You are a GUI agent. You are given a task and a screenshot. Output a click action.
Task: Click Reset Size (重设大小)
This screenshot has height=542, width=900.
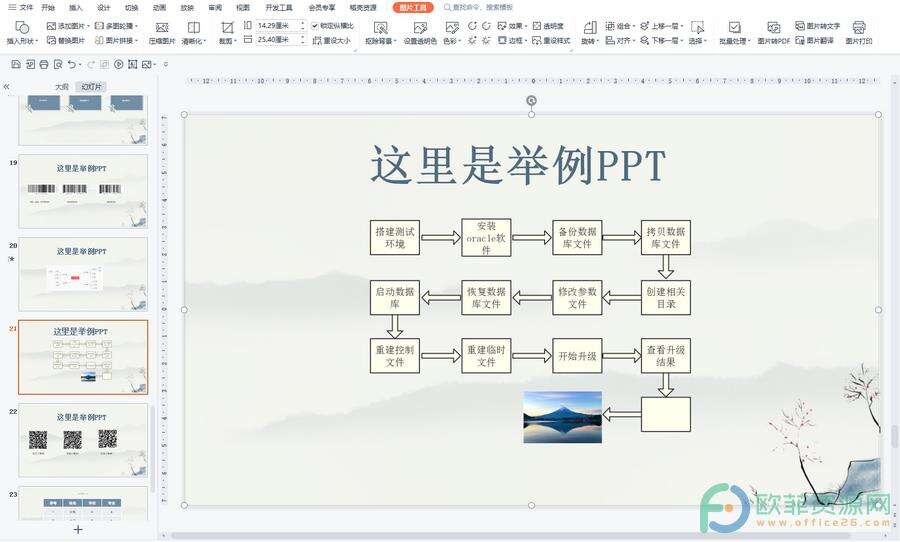(x=331, y=41)
